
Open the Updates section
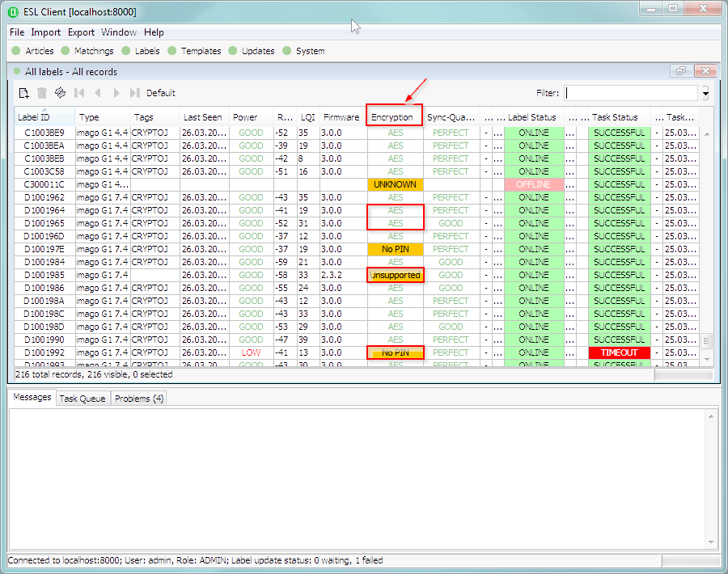pyautogui.click(x=252, y=51)
